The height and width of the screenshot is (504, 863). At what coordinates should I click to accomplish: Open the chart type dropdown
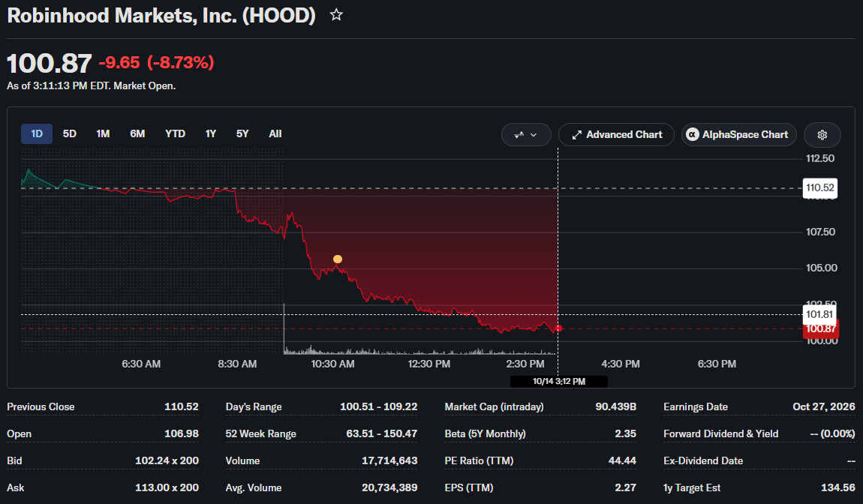pos(525,135)
